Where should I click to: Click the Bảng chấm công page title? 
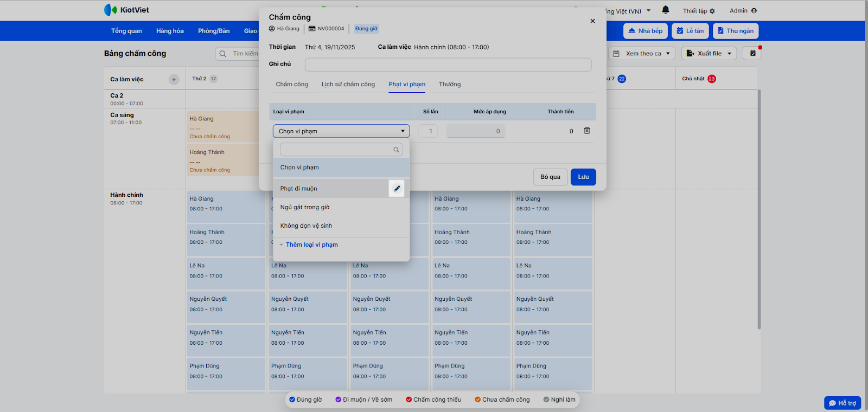coord(135,53)
